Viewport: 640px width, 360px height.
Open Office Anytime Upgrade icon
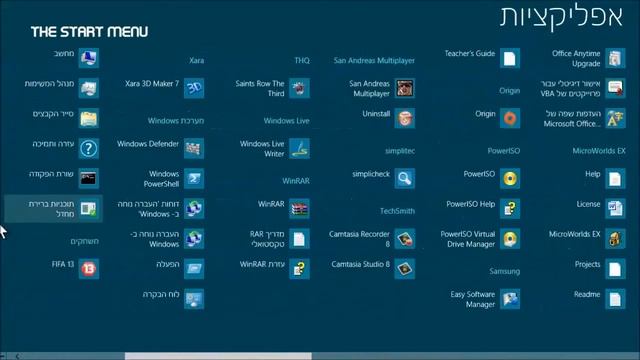click(615, 58)
